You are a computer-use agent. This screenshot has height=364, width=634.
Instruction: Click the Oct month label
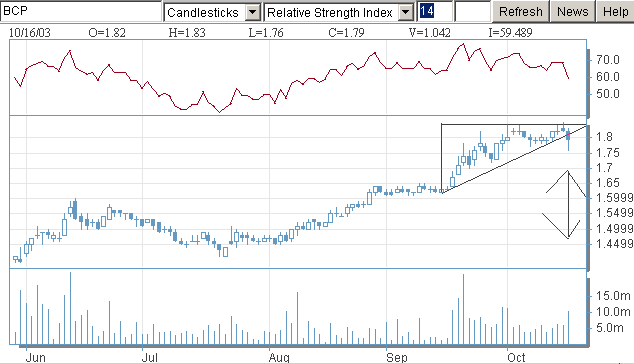click(516, 358)
